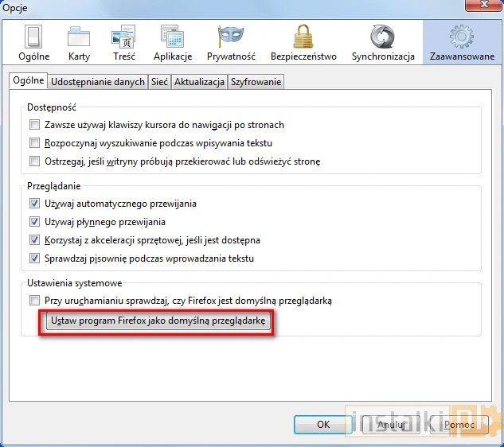Confirm the dialog with OK button
The height and width of the screenshot is (447, 504).
(x=323, y=425)
